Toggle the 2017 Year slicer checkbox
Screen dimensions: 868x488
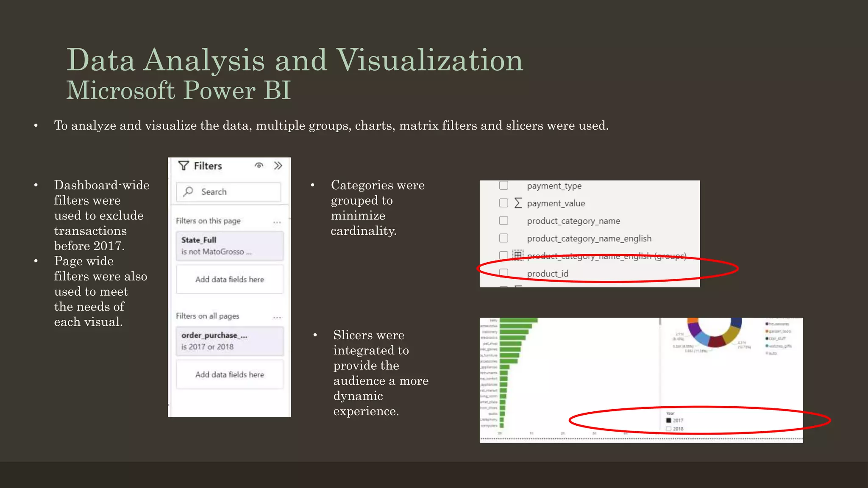click(x=669, y=421)
